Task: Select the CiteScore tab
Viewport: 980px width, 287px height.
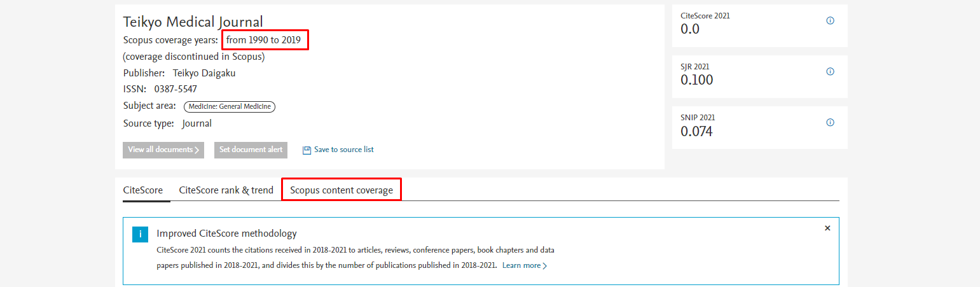Action: (x=143, y=190)
